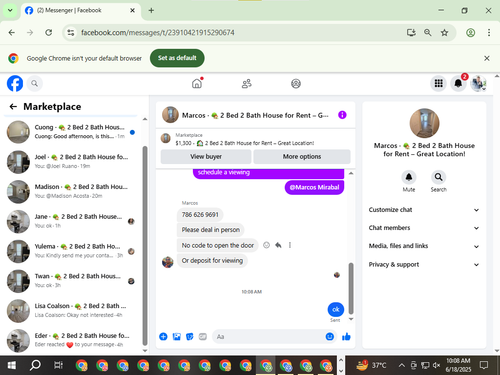Expand Media, files and links section

coord(424,246)
